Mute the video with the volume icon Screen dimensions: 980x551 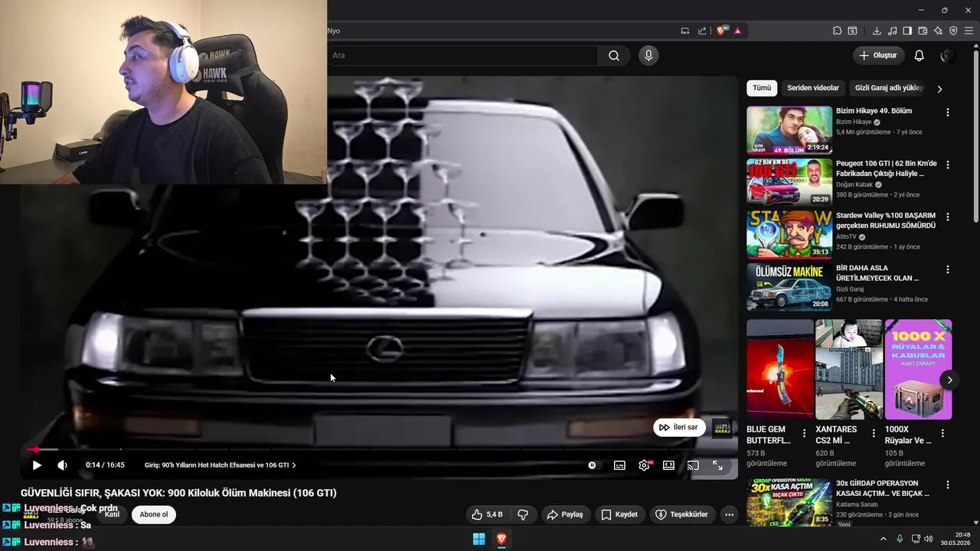pos(62,465)
